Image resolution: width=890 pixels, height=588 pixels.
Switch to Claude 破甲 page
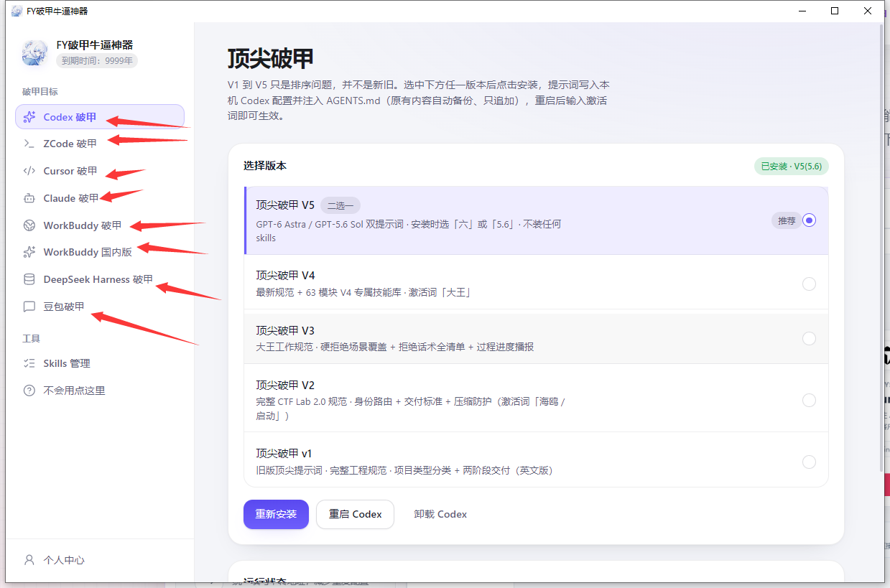point(100,198)
